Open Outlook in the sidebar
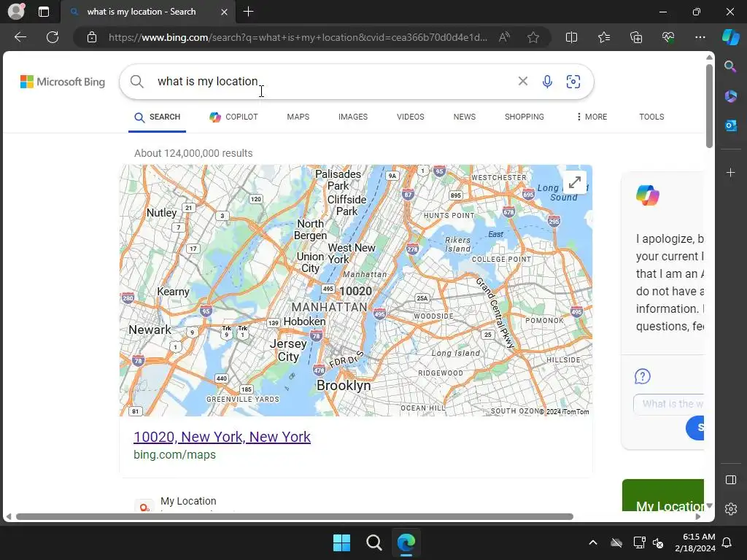Image resolution: width=747 pixels, height=560 pixels. [730, 125]
